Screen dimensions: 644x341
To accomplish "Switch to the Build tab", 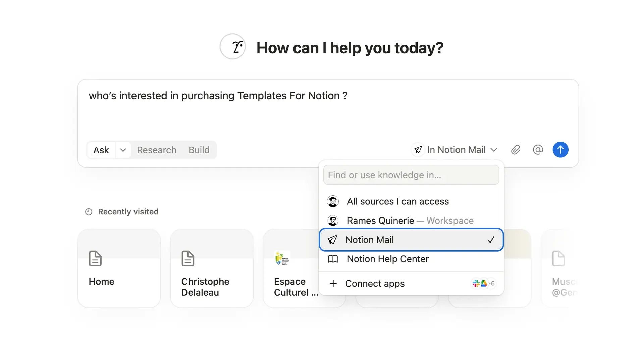I will [x=199, y=150].
